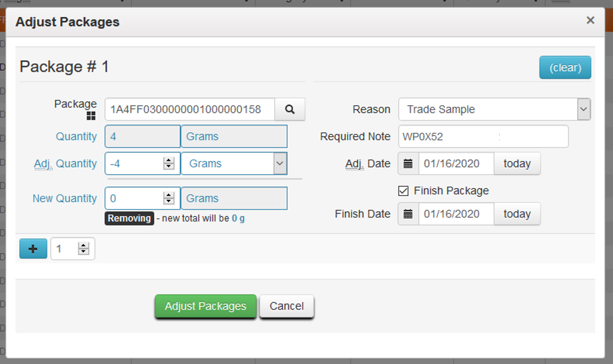Click the Adj. Date 01/16/2020 field

tap(456, 163)
